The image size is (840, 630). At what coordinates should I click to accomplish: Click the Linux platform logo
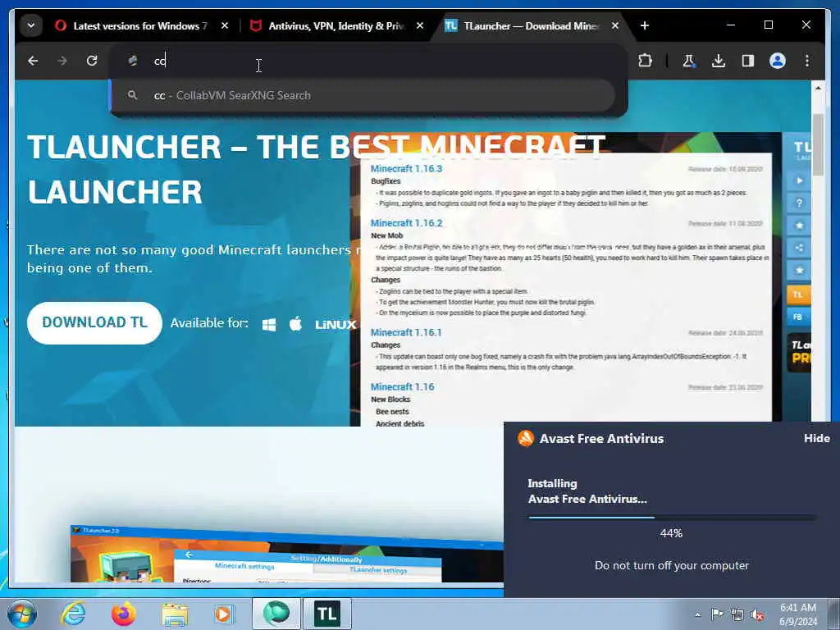tap(336, 325)
